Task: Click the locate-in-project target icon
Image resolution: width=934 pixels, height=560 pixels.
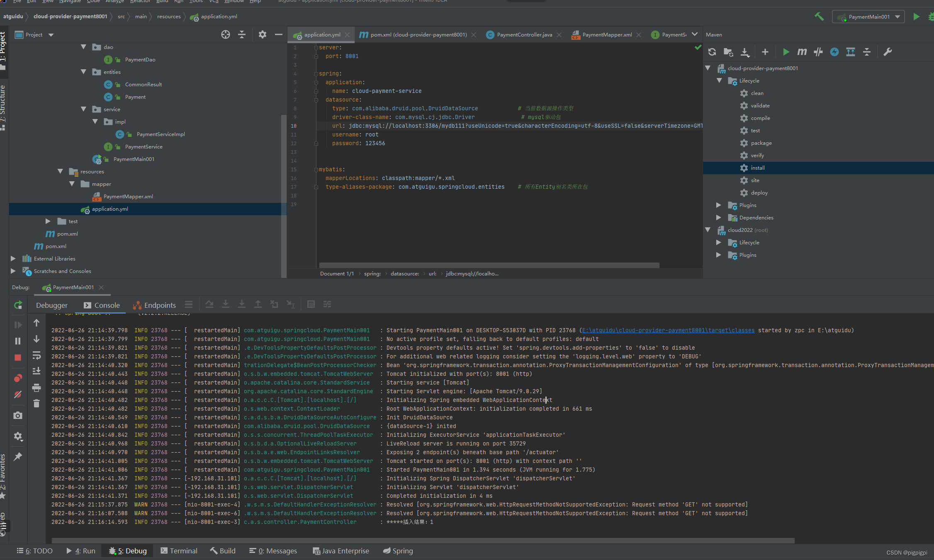Action: click(x=225, y=34)
